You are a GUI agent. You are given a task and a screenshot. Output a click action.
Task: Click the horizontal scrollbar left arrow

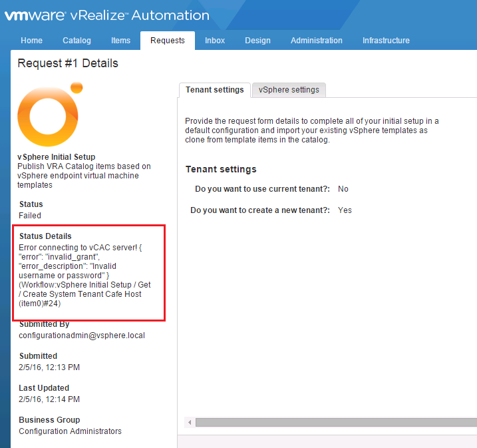[x=190, y=422]
